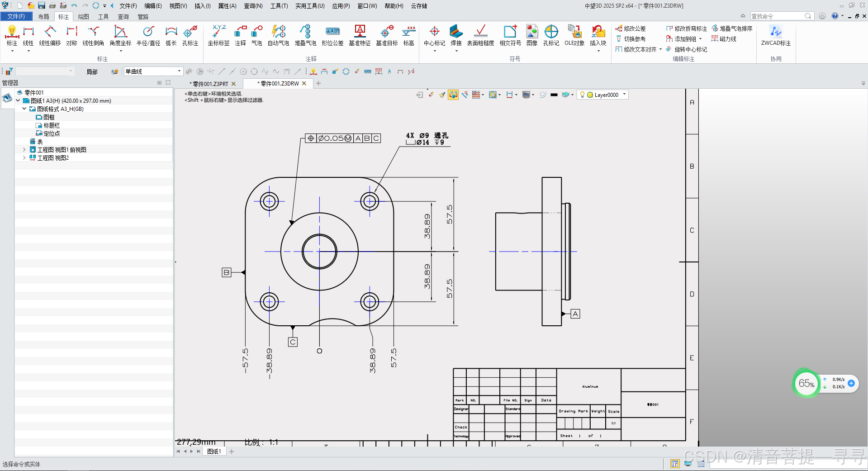
Task: Click 修改公差 in edit group
Action: pos(631,29)
